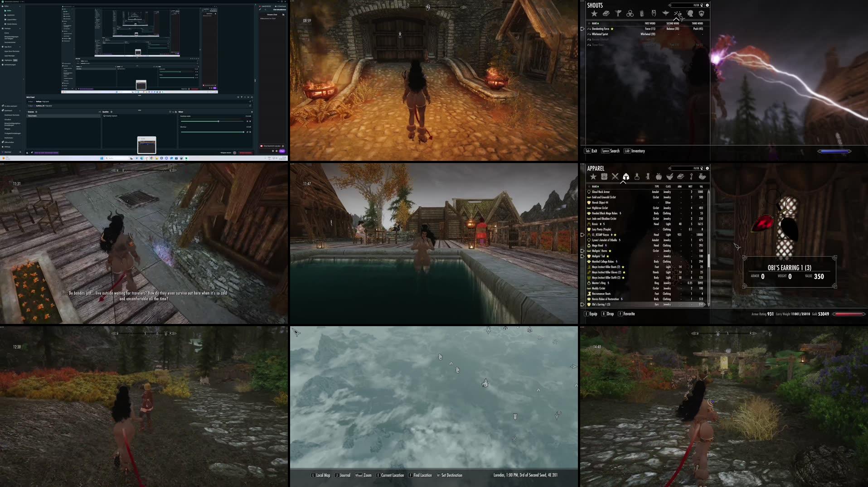
Task: Sort Apparel list by NAME column
Action: pyautogui.click(x=595, y=186)
